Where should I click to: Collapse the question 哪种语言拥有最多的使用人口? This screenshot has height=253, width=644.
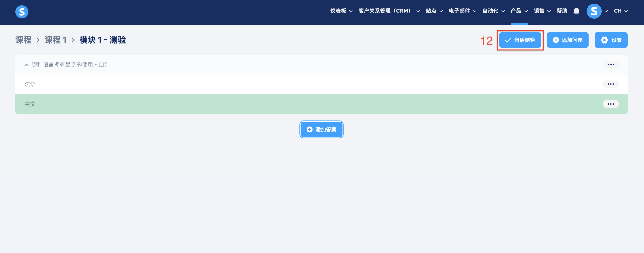26,65
